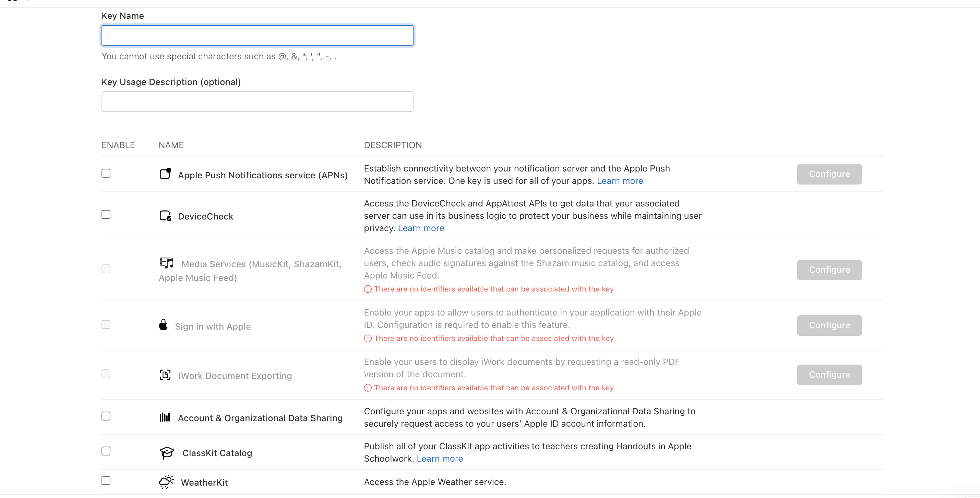Click the Key Name label
Image resolution: width=980 pixels, height=498 pixels.
(x=122, y=16)
